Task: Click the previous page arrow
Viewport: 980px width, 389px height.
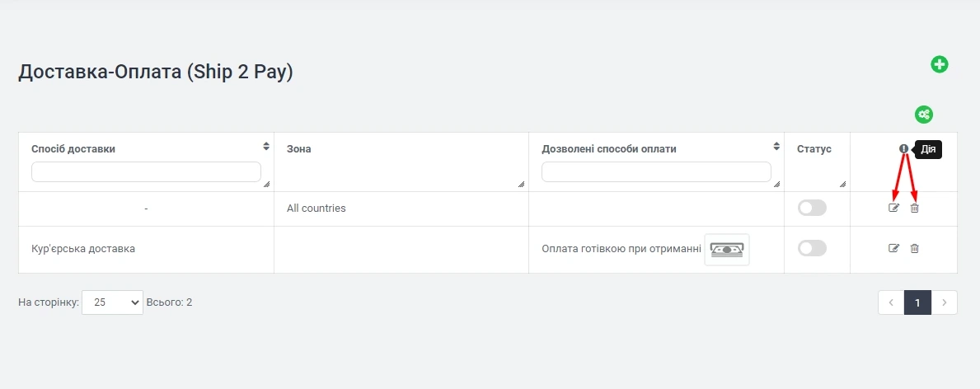Action: tap(891, 302)
